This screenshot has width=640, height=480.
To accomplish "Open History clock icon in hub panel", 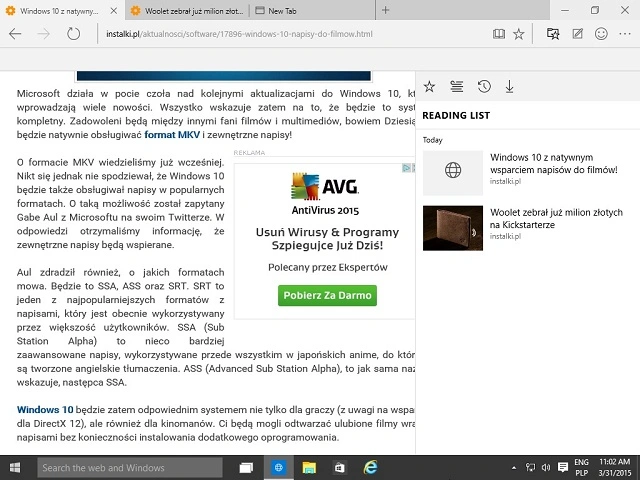I will (484, 87).
